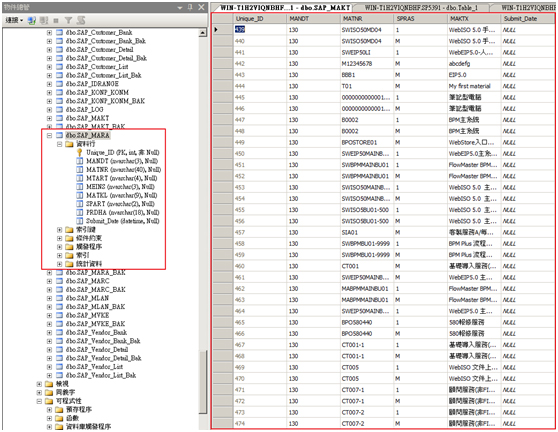The width and height of the screenshot is (558, 432).
Task: Click the 預存程序 stored procedures folder icon
Action: (x=59, y=410)
